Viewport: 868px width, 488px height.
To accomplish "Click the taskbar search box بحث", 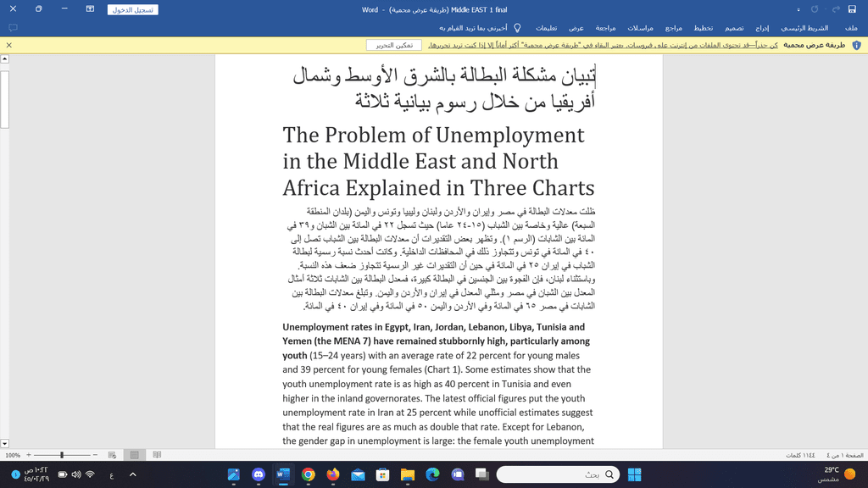I will [558, 474].
